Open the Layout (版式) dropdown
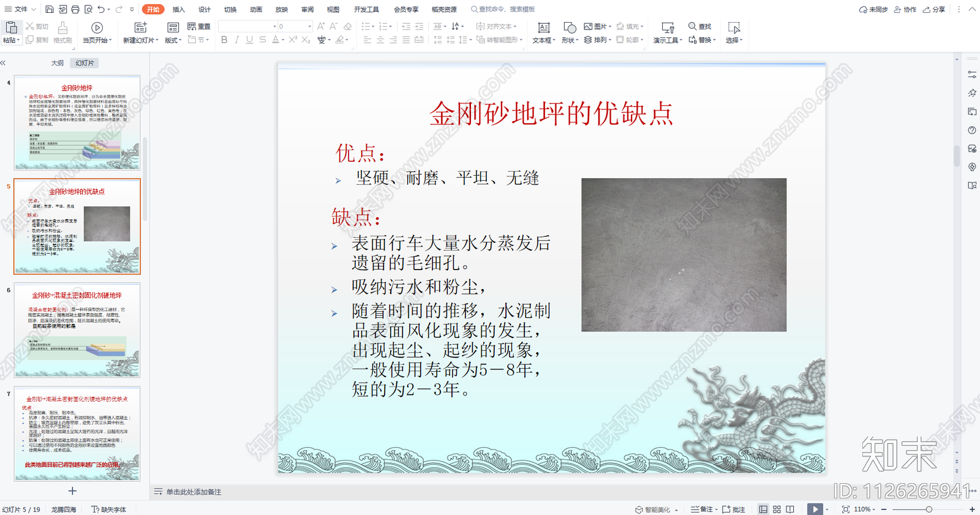 tap(173, 40)
